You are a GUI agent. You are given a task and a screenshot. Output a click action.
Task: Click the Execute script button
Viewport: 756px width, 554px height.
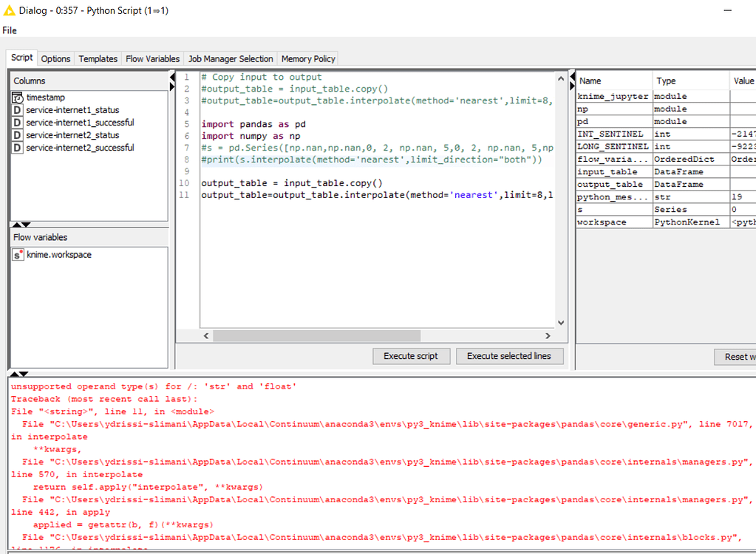tap(411, 356)
